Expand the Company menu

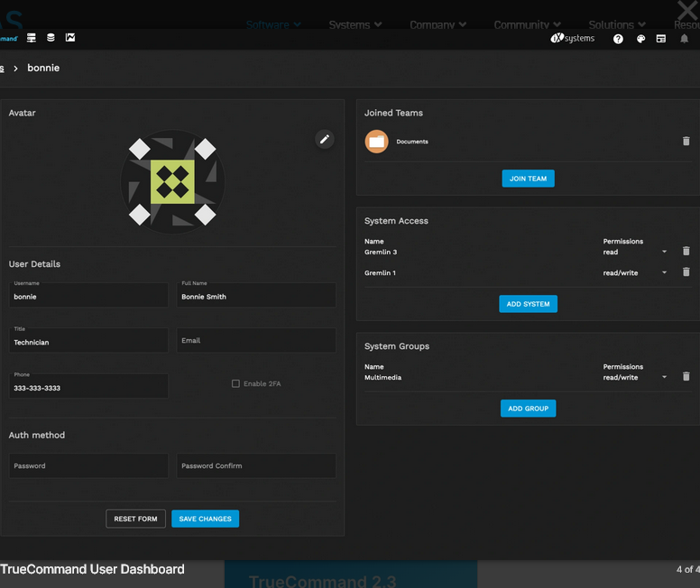pos(437,24)
